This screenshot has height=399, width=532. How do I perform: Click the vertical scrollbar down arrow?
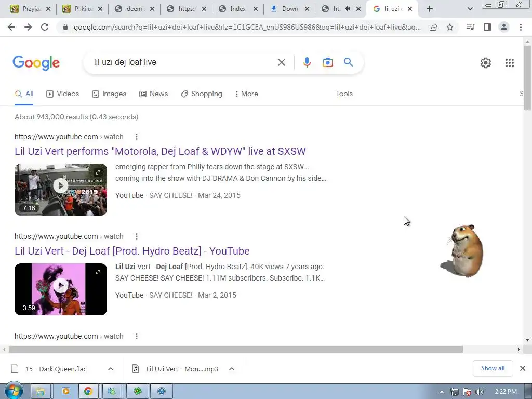click(527, 340)
